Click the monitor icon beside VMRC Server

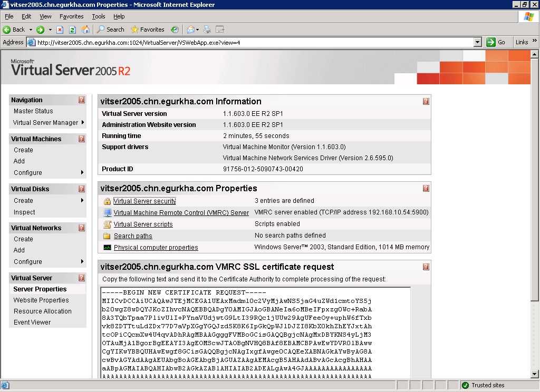(x=108, y=213)
